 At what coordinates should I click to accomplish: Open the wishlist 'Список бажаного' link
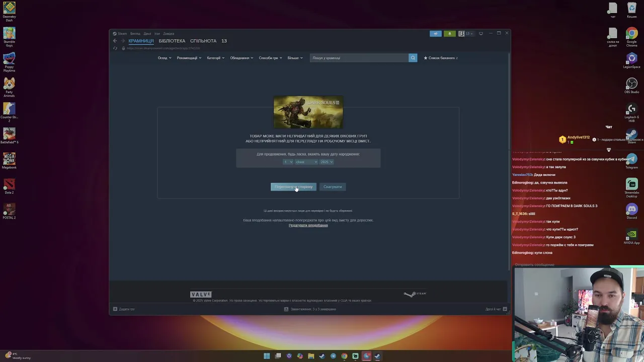(441, 58)
